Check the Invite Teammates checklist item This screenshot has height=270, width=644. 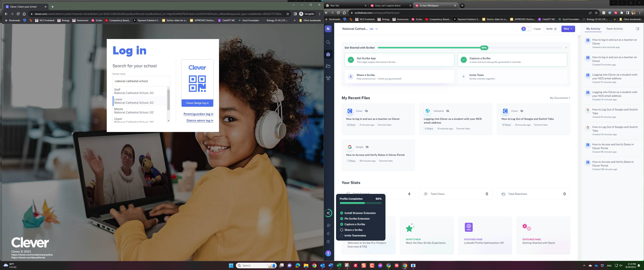point(341,236)
